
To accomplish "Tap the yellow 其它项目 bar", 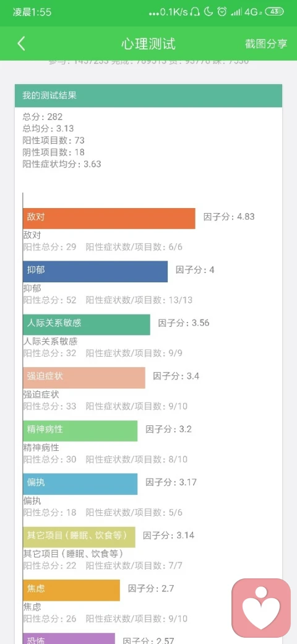I will click(x=79, y=537).
